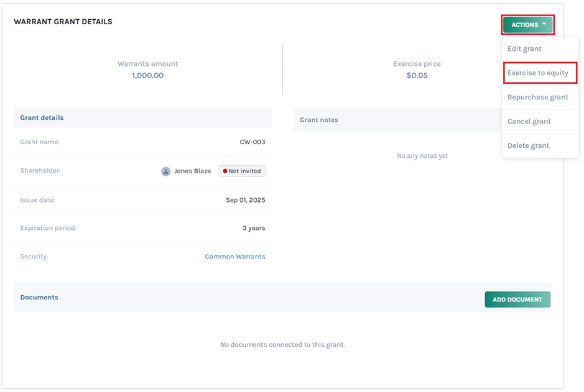Select Edit grant from the menu
Screen dimensions: 584x392
click(524, 48)
